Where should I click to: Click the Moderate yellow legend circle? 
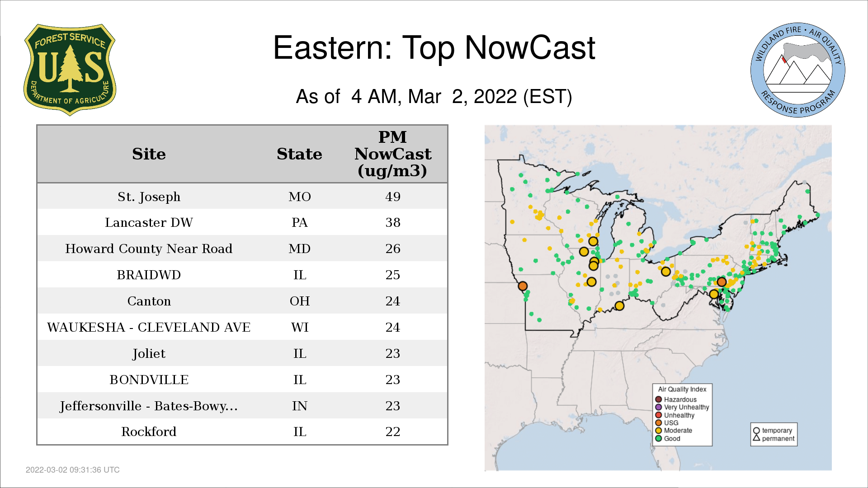[659, 431]
